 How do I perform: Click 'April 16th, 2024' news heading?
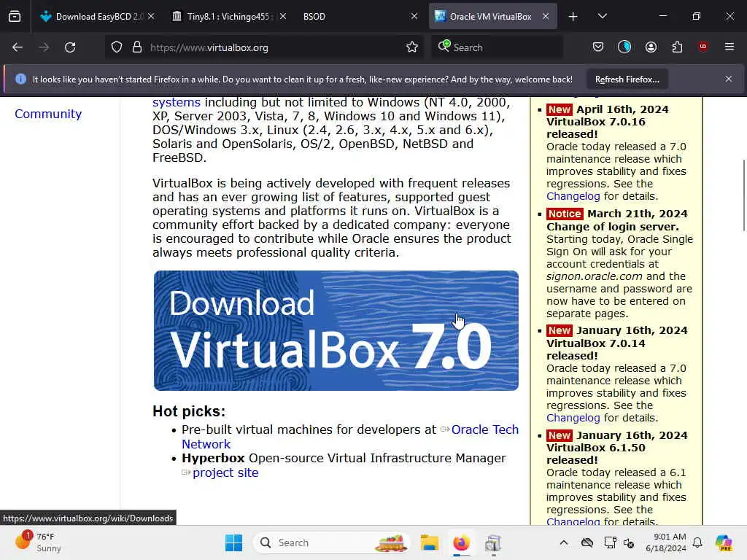tap(622, 109)
